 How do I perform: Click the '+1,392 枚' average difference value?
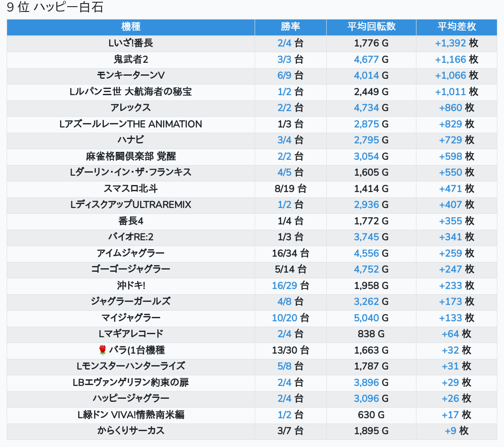(456, 43)
